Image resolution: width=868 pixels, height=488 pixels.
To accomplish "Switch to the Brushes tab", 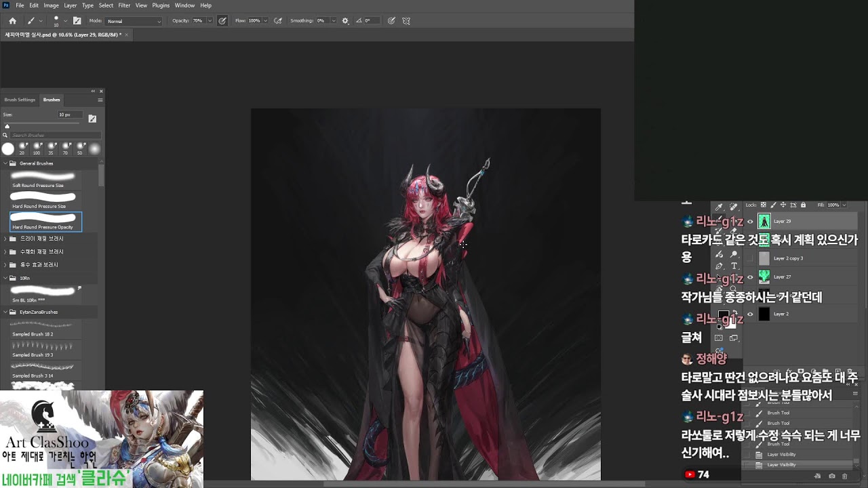I will pyautogui.click(x=52, y=100).
